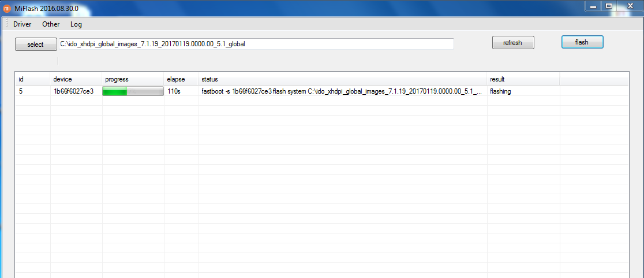Click the flashing result cell
The width and height of the screenshot is (644, 278).
coord(523,91)
